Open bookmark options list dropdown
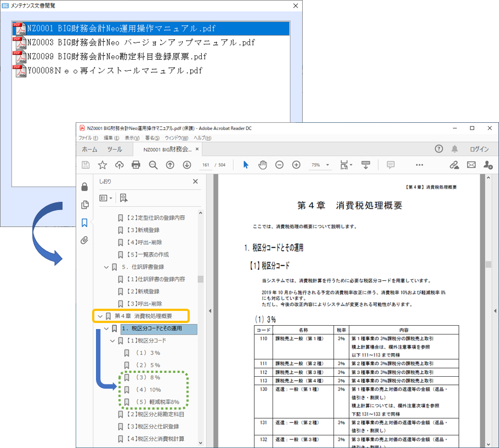This screenshot has height=448, width=499. click(106, 198)
